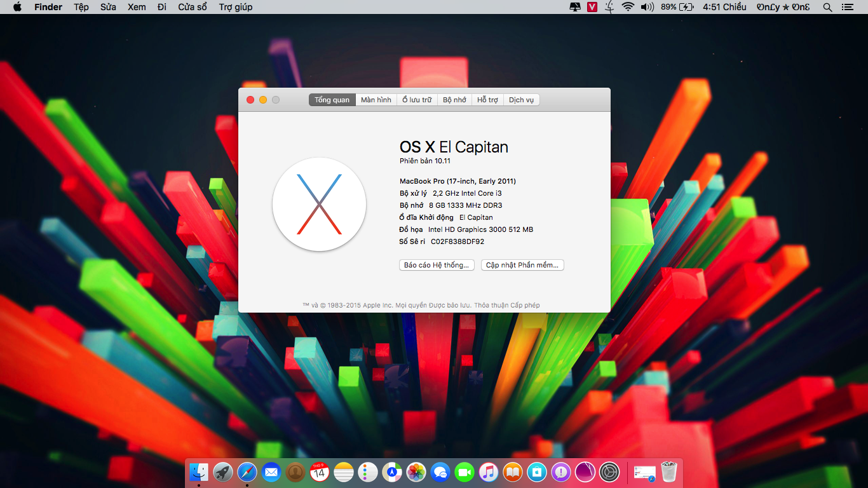This screenshot has height=488, width=868.
Task: Open Launchpad rocket icon
Action: [x=222, y=472]
